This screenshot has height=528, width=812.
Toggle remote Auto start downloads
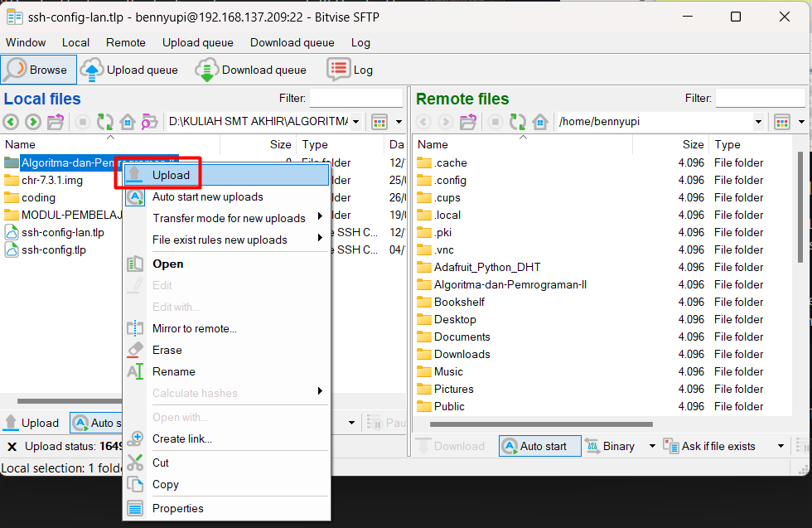539,446
